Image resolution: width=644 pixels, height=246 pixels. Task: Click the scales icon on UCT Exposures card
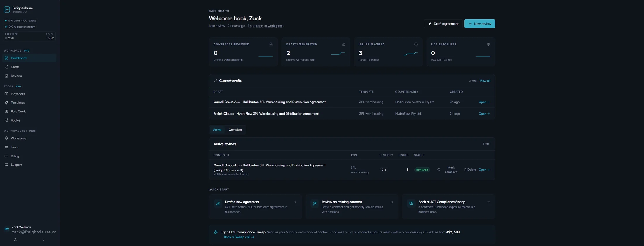click(x=488, y=44)
